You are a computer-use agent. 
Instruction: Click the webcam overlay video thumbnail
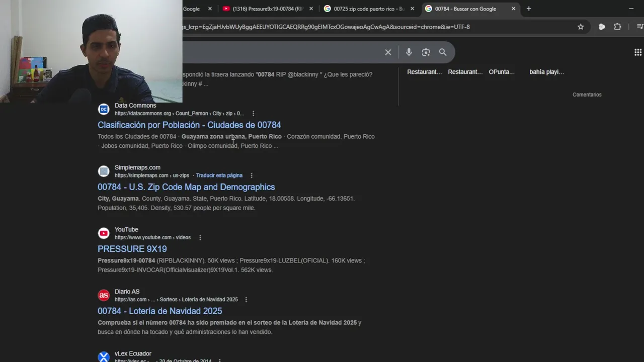point(91,51)
